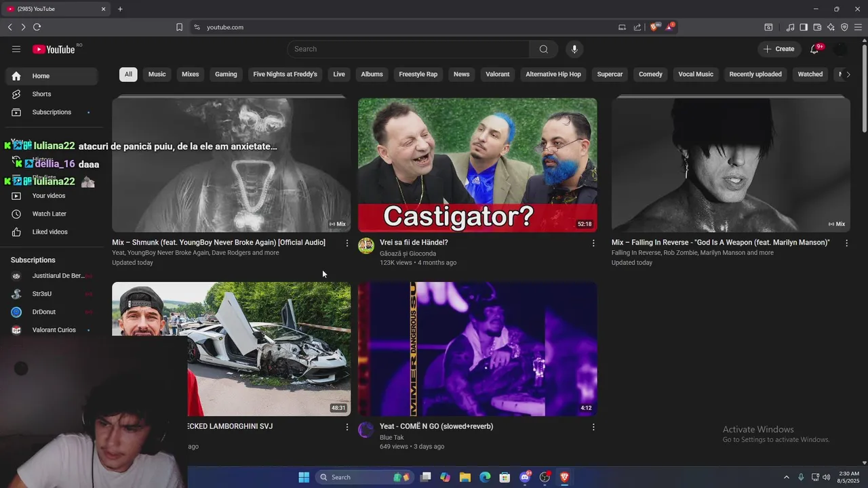The image size is (868, 488).
Task: Open options for Yeat COMË N GO video
Action: [x=593, y=427]
